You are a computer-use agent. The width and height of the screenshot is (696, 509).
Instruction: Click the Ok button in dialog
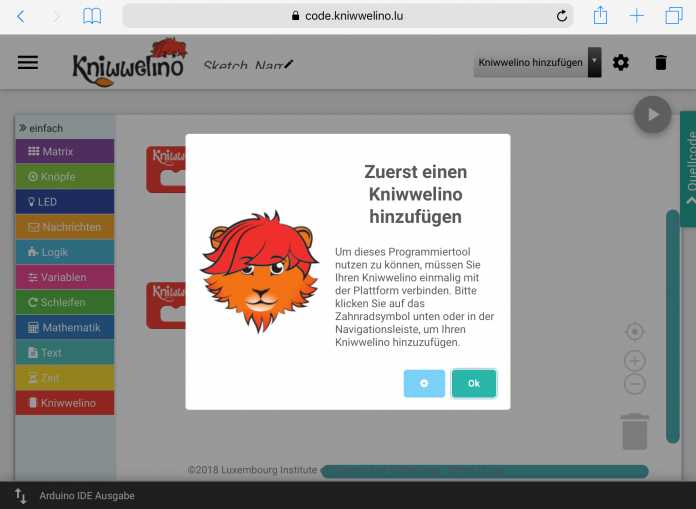point(473,383)
